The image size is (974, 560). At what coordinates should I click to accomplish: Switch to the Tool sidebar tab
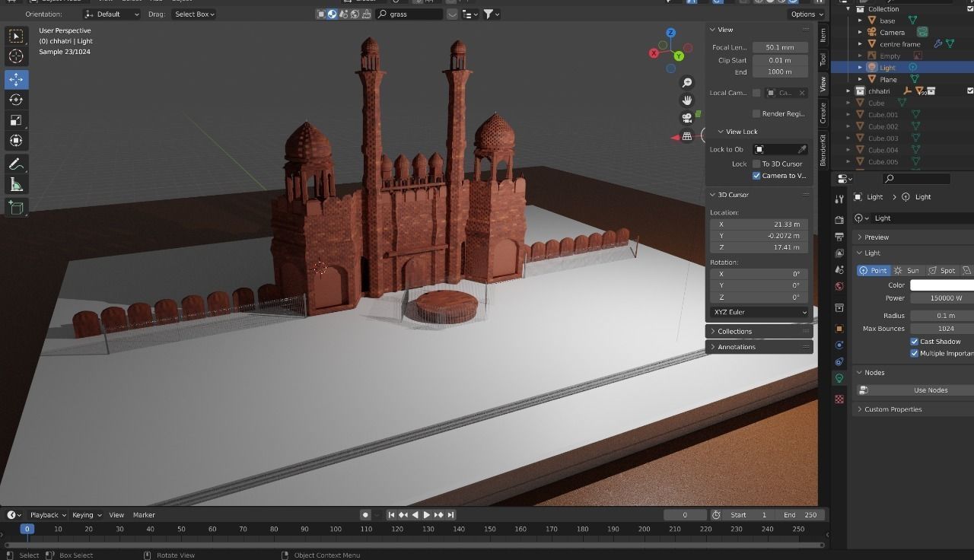coord(823,59)
